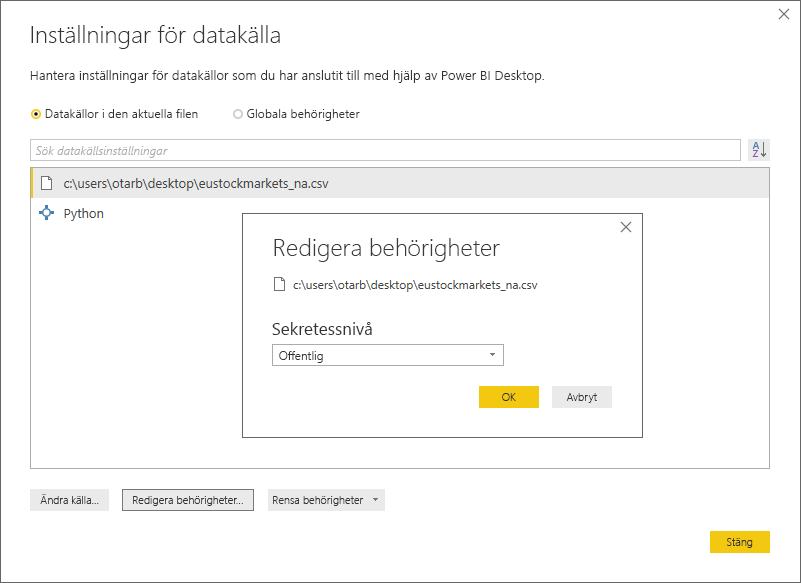Click the Redigera behörigheter dialog title
This screenshot has height=583, width=801.
(386, 248)
